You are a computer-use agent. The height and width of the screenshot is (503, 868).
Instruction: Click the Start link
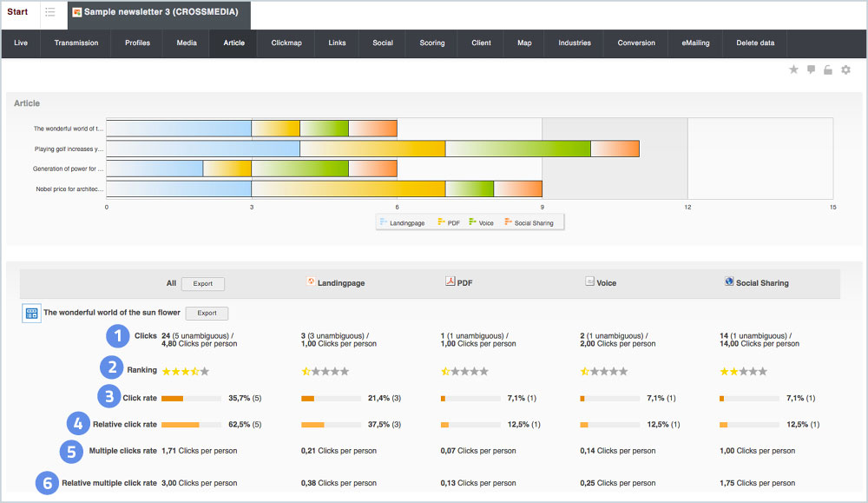click(17, 11)
